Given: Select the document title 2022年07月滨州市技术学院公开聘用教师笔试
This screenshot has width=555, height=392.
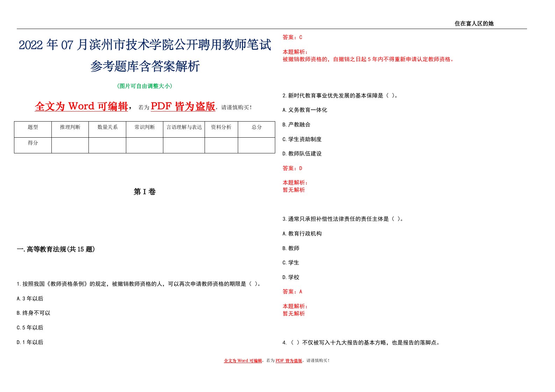Looking at the screenshot, I should (x=145, y=45).
